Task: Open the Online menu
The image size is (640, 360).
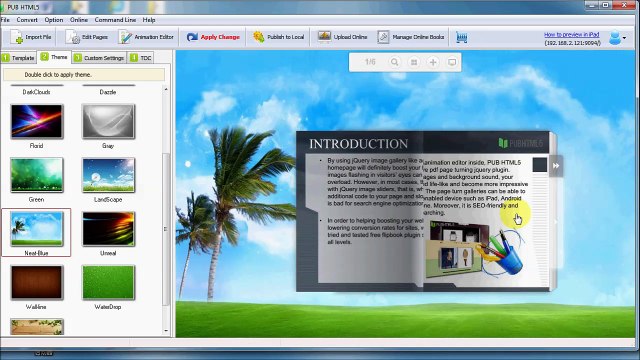Action: pos(79,20)
